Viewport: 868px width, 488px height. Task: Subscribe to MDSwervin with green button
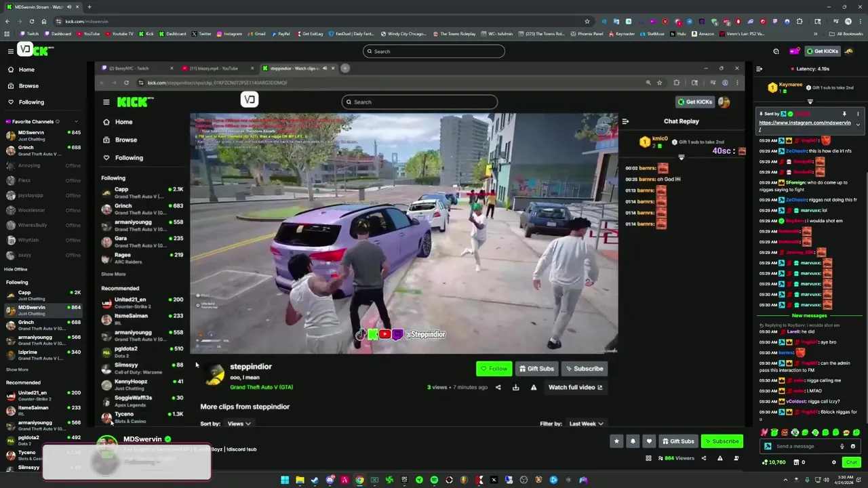[722, 441]
